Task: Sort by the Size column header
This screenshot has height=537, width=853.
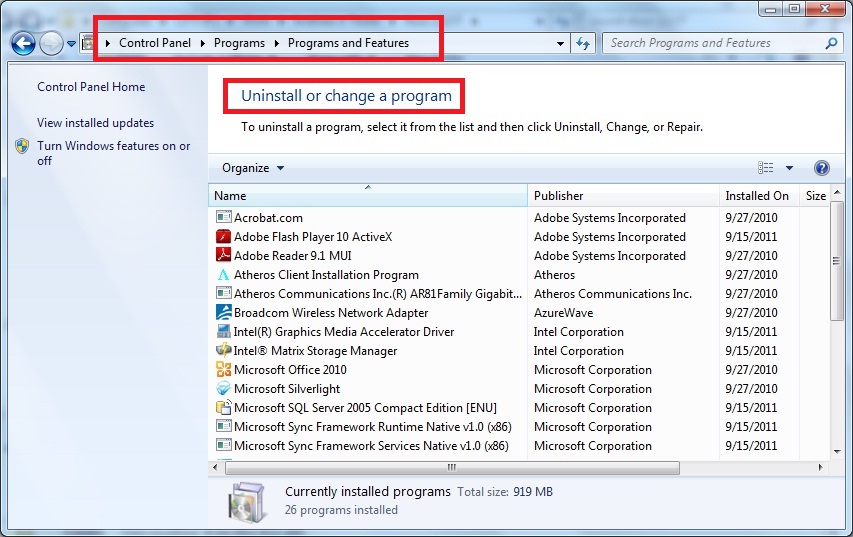Action: (x=815, y=195)
